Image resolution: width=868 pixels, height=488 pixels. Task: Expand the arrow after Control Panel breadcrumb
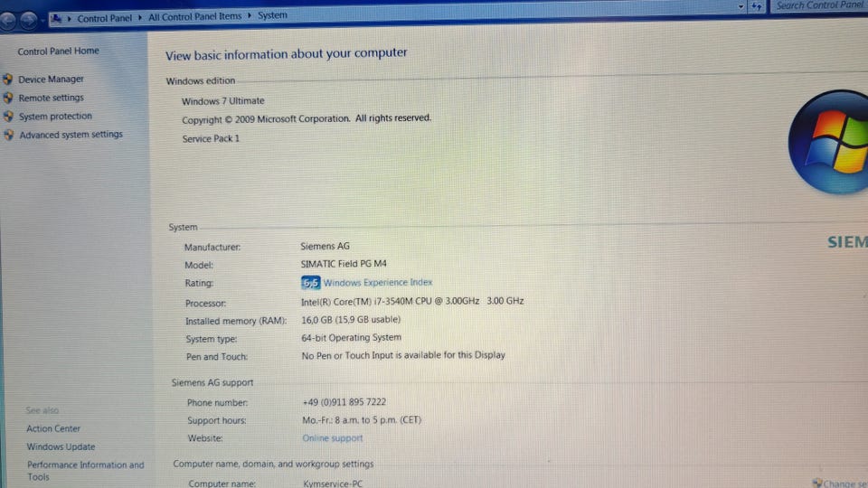point(140,18)
